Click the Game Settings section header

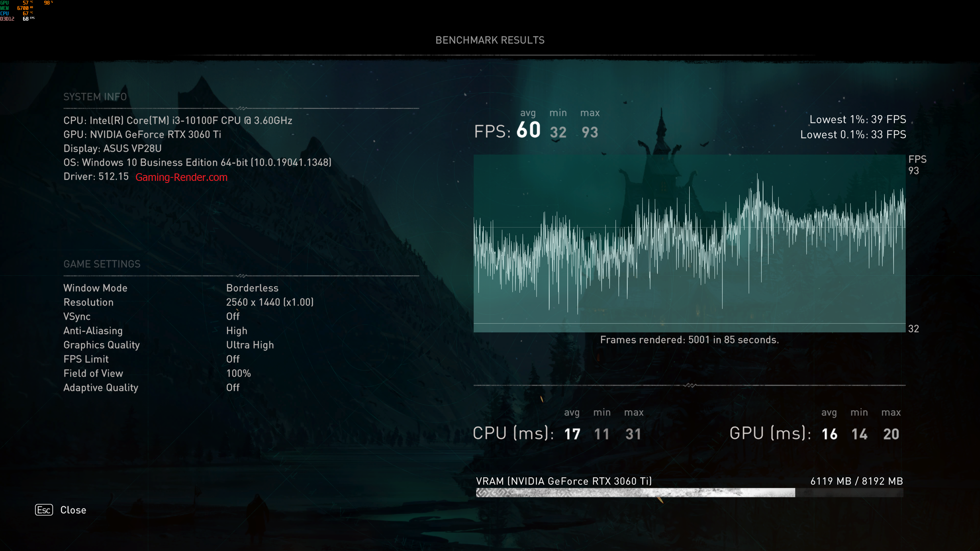pyautogui.click(x=102, y=264)
